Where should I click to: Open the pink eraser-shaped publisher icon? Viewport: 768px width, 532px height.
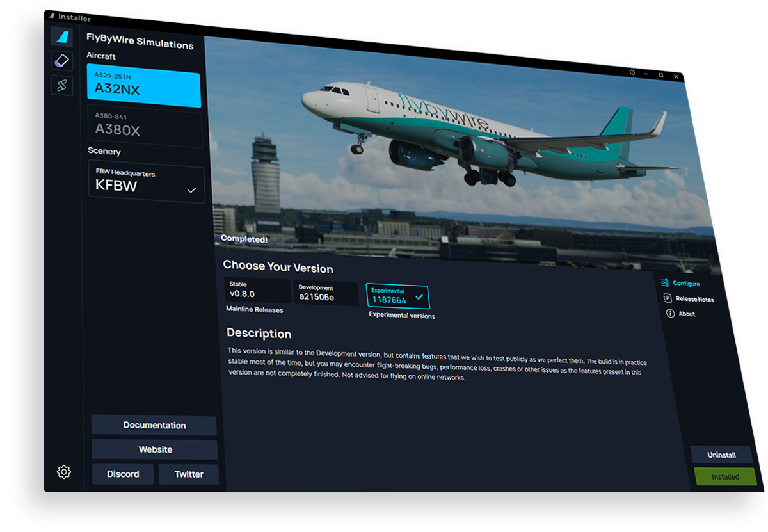(x=61, y=61)
